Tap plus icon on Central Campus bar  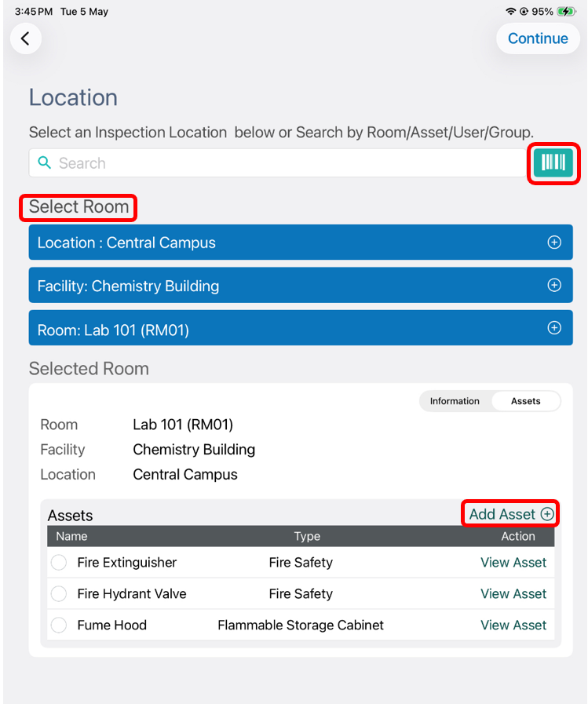coord(554,243)
